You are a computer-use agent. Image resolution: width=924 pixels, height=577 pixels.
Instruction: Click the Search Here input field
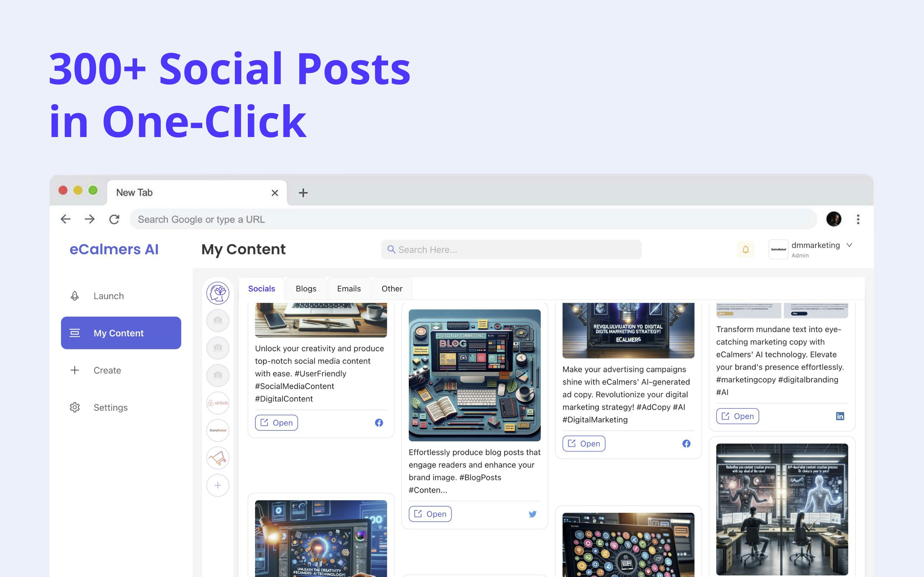pos(512,250)
